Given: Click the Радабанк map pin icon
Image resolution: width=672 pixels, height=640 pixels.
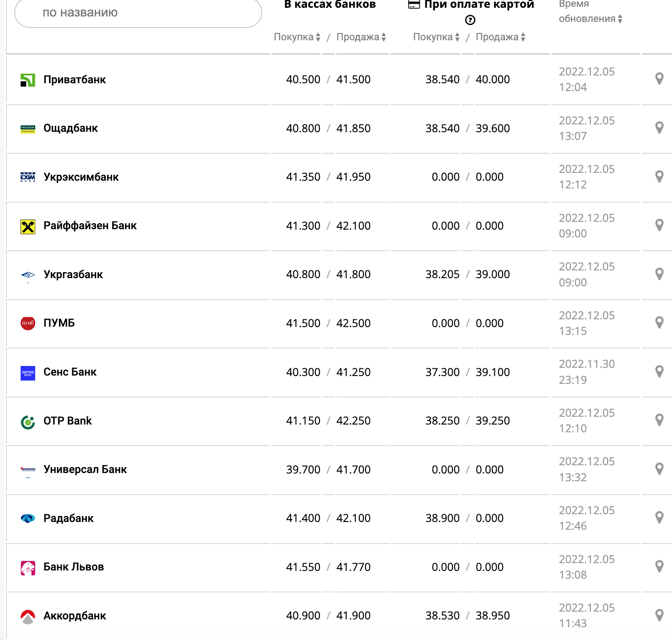Looking at the screenshot, I should 659,517.
